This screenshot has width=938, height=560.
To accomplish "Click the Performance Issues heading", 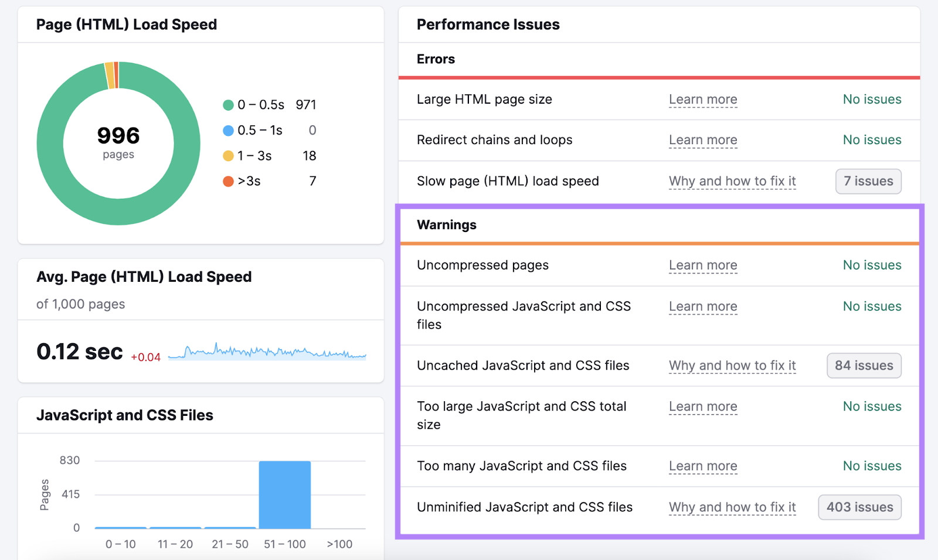I will [x=488, y=25].
